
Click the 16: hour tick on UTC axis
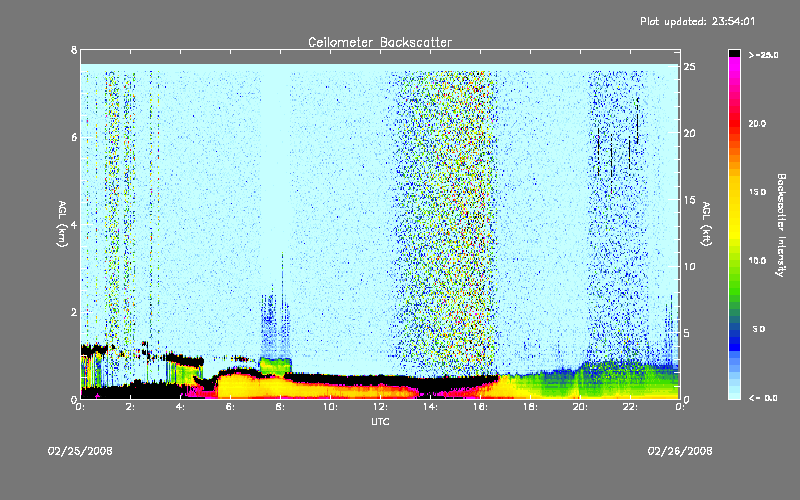tap(480, 407)
